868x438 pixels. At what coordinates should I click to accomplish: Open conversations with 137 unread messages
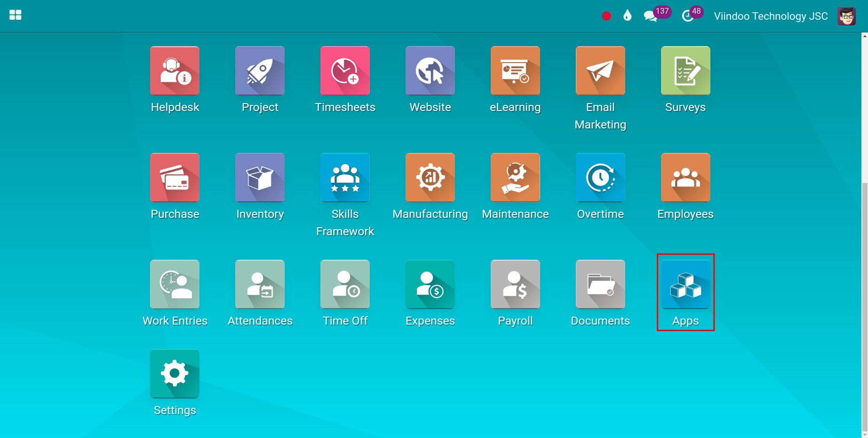[657, 14]
